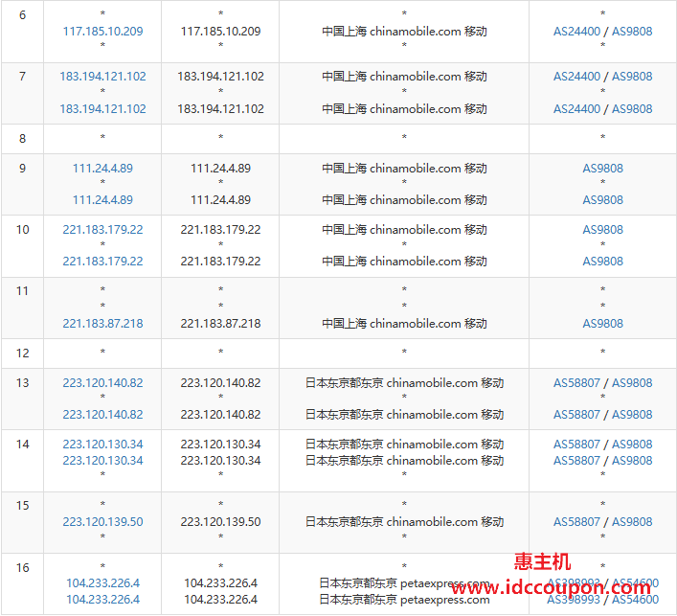The image size is (677, 616).
Task: Open lower blue 183.194.121.102 link in hop 7
Action: [102, 108]
